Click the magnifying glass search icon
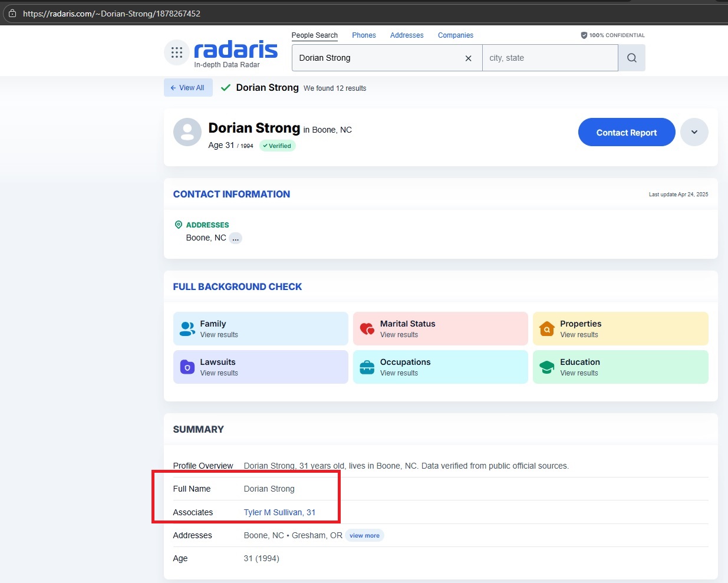Image resolution: width=728 pixels, height=583 pixels. click(x=631, y=58)
